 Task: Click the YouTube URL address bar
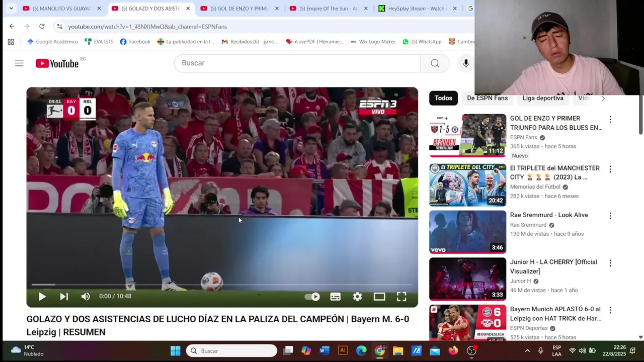click(x=147, y=26)
